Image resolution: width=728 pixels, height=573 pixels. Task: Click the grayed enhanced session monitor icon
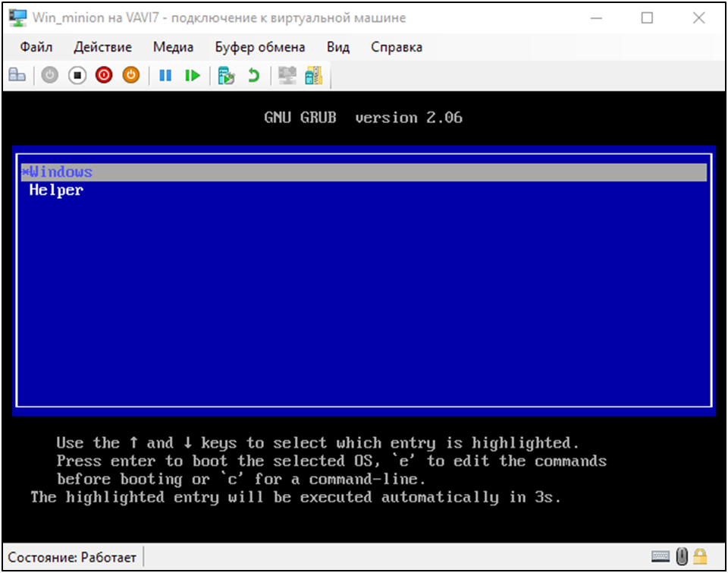point(287,75)
